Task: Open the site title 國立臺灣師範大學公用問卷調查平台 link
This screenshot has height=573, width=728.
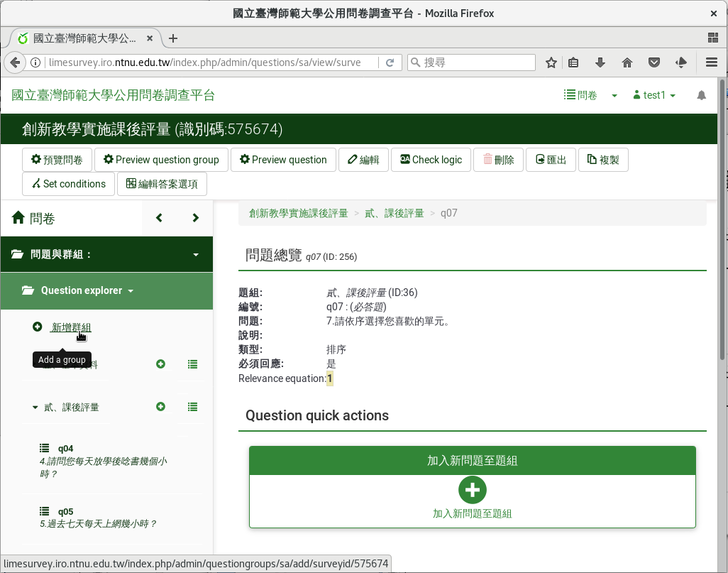Action: point(113,95)
